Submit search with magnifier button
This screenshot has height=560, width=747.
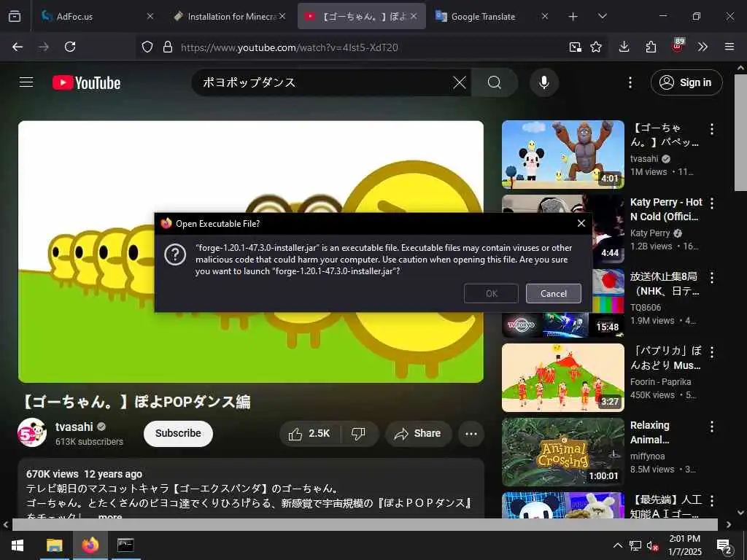pos(495,82)
